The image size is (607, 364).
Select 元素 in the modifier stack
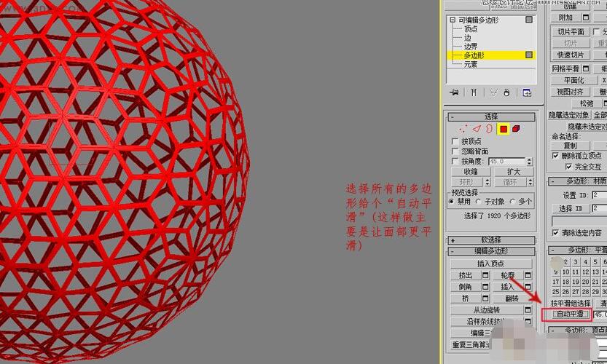pyautogui.click(x=471, y=64)
